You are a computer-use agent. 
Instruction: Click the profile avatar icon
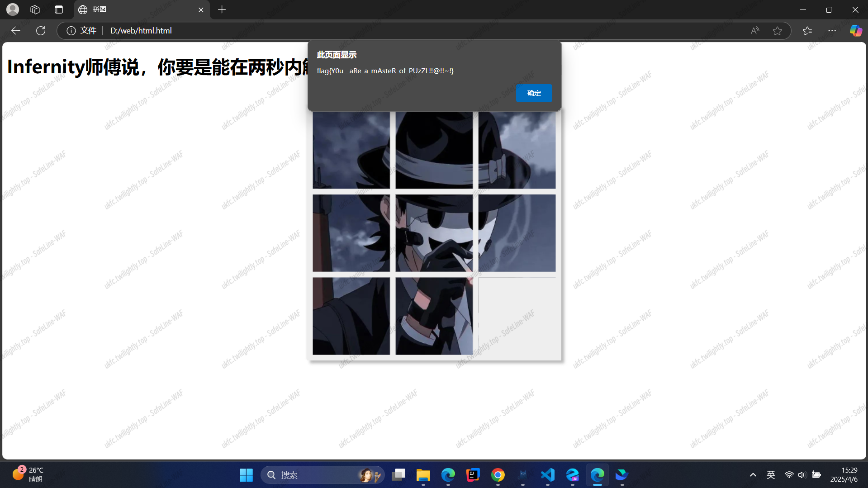pyautogui.click(x=13, y=9)
